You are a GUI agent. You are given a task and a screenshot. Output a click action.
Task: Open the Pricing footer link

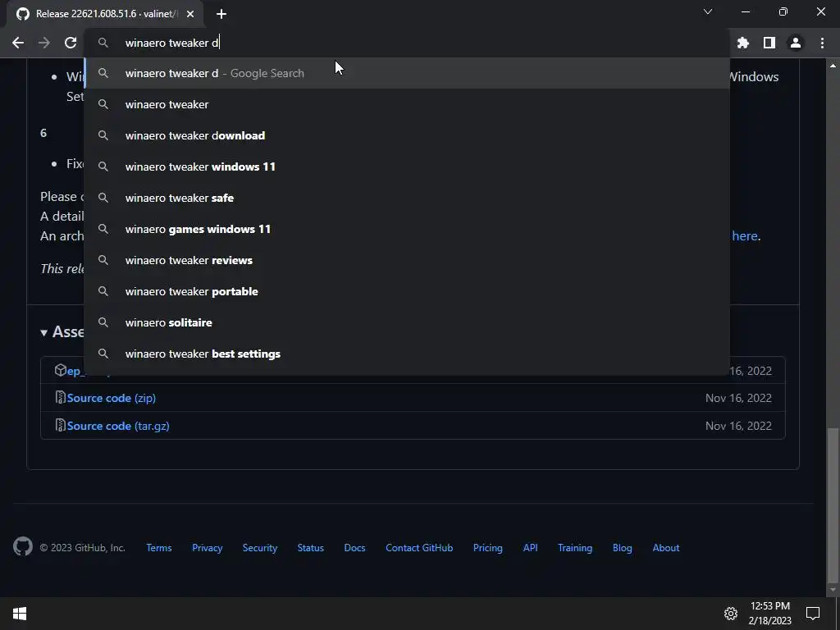pos(488,548)
